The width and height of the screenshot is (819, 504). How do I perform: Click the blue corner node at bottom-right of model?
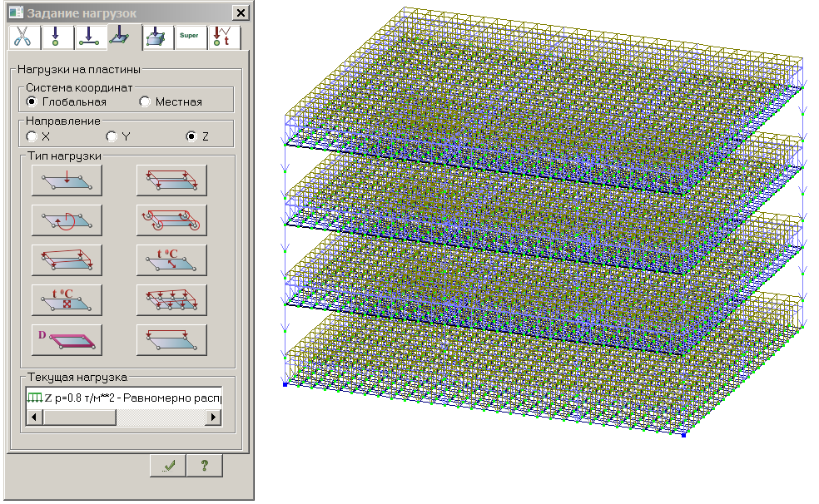click(683, 435)
